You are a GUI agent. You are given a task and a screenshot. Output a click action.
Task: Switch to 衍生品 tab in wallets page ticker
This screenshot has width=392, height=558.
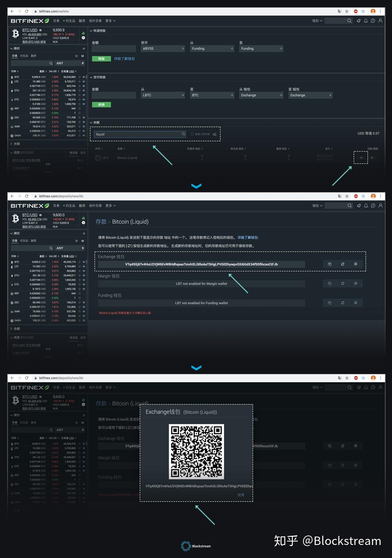pyautogui.click(x=24, y=56)
